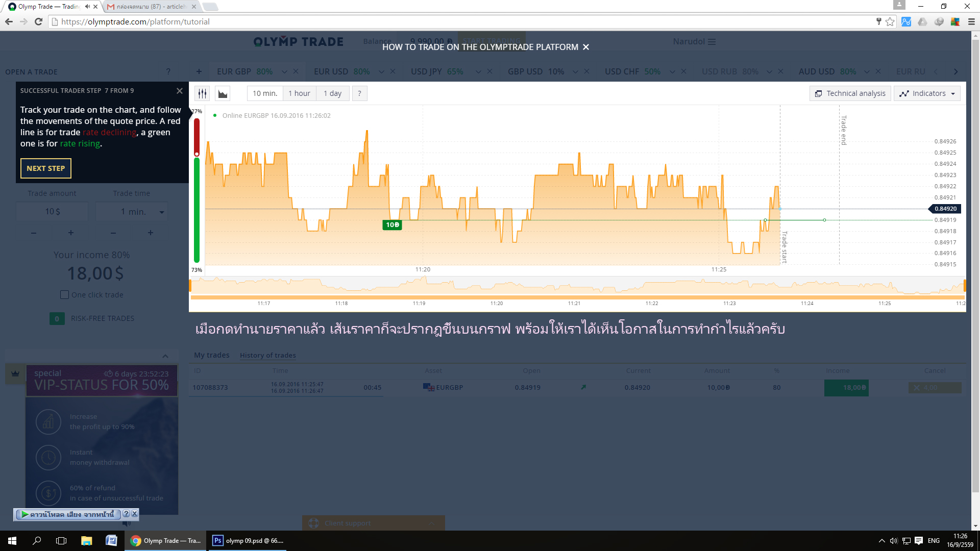Cancel the EURGBP trade for 4,00
The width and height of the screenshot is (980, 551).
coord(935,388)
